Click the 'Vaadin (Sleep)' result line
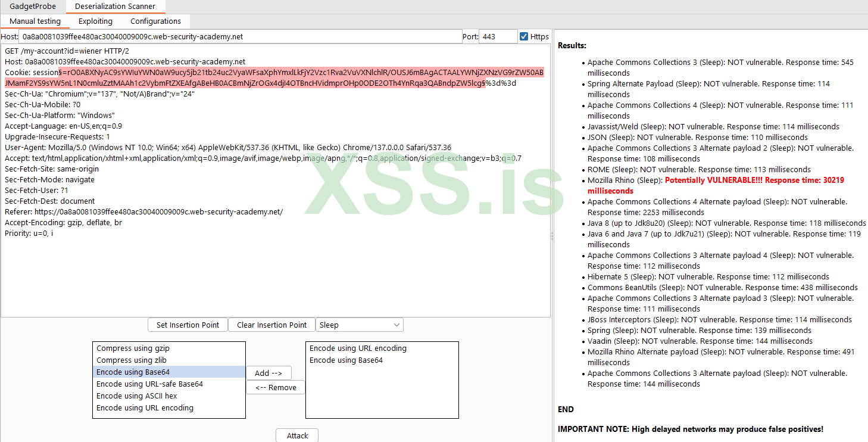This screenshot has height=442, width=868. point(700,341)
